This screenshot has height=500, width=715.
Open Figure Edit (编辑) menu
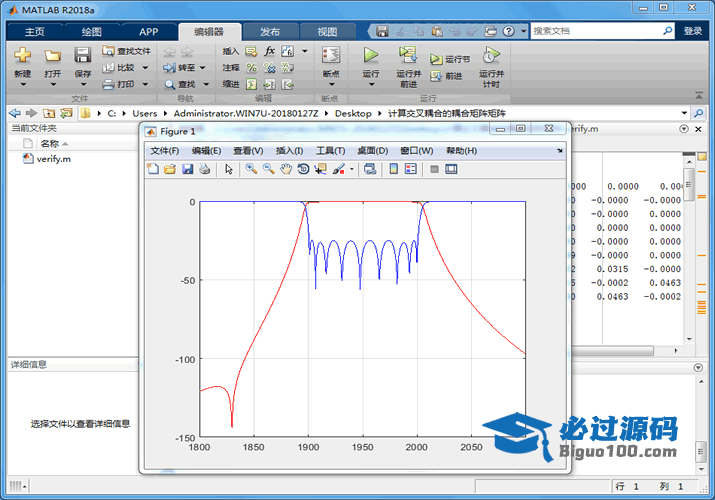point(206,151)
